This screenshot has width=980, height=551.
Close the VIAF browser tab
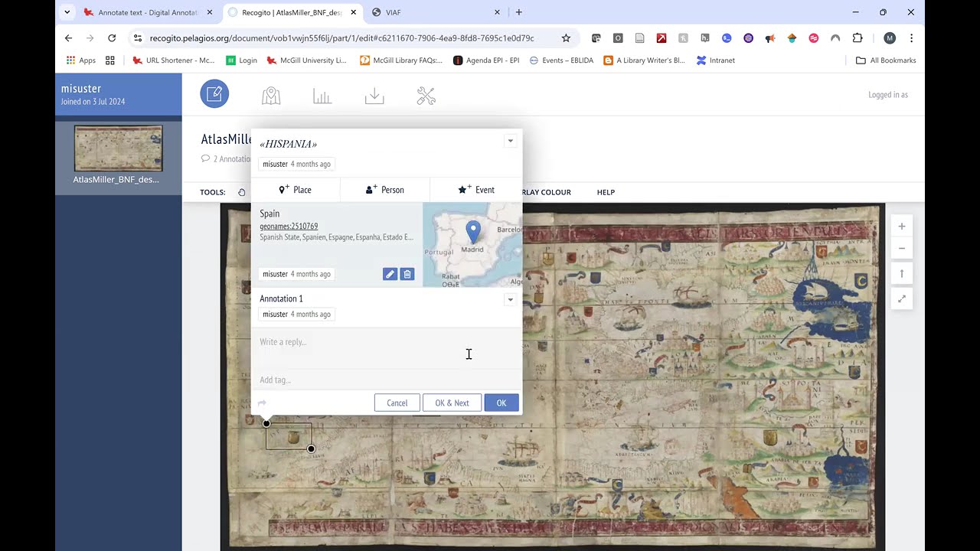click(x=497, y=12)
